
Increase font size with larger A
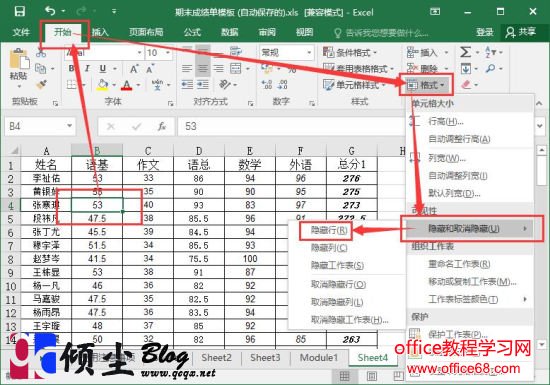[x=134, y=69]
